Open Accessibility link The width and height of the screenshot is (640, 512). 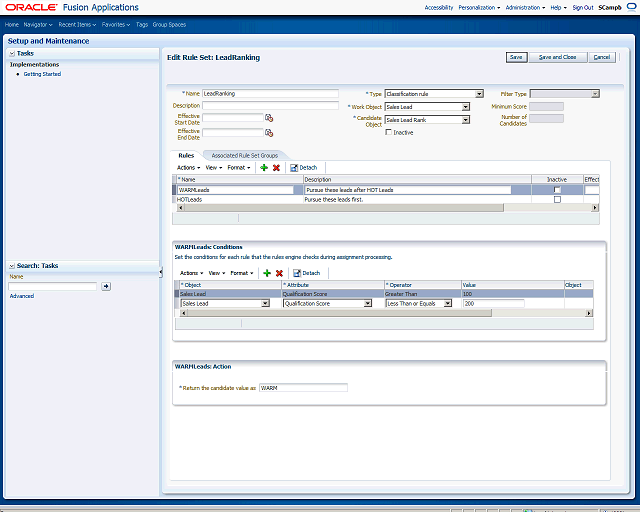tap(439, 8)
